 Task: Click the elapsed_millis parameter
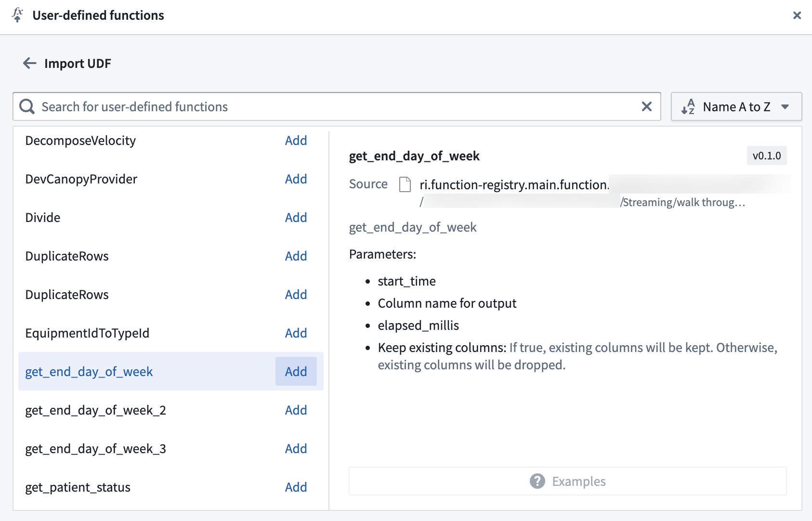418,325
